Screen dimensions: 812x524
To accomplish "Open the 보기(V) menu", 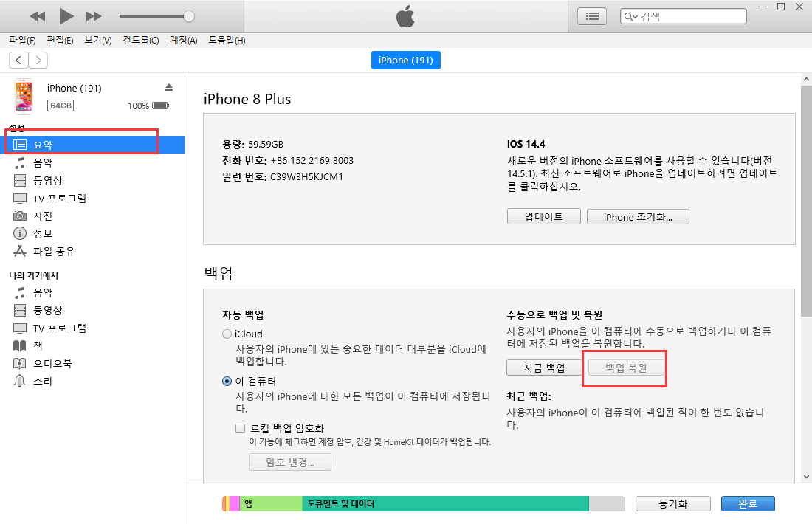I will (x=98, y=40).
